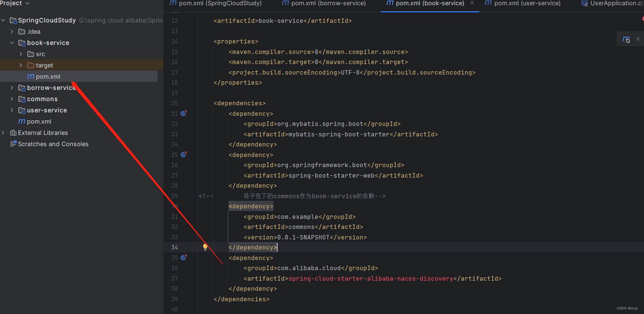Click the gutter icon on line 25
This screenshot has height=314, width=644.
[184, 154]
